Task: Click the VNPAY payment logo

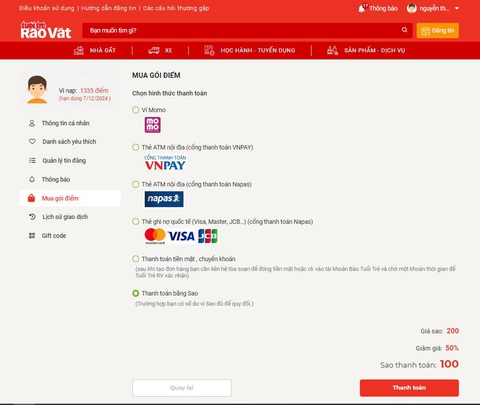Action: (165, 162)
